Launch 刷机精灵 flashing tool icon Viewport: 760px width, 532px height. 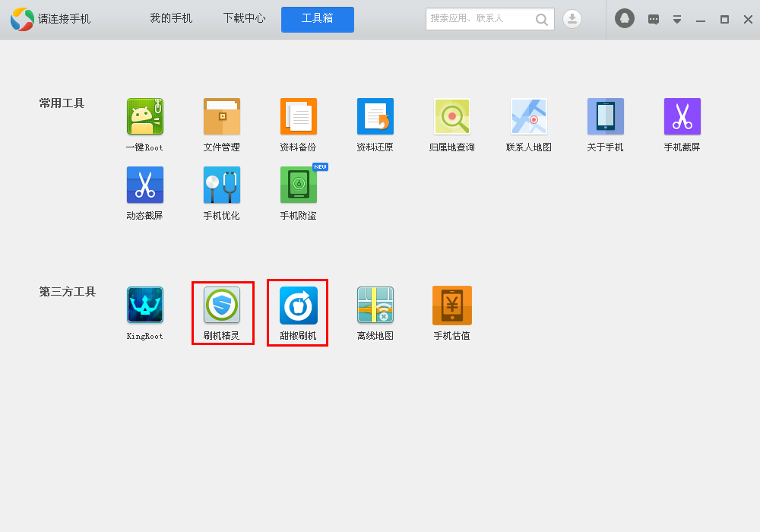221,305
